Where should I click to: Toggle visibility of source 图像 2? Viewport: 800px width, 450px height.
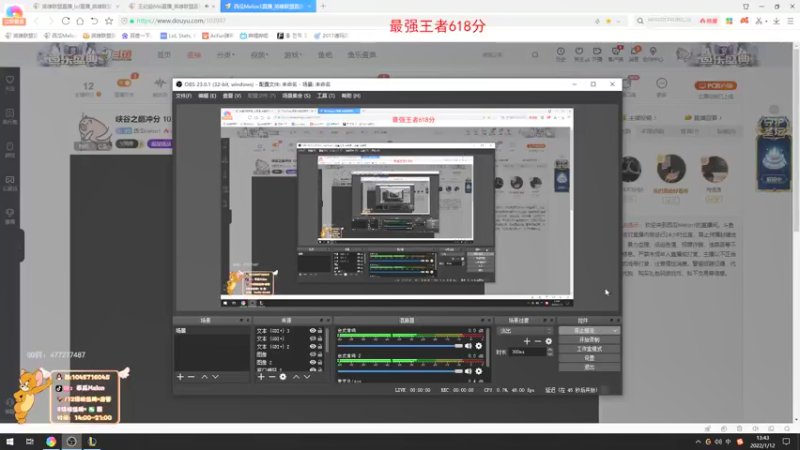tap(313, 362)
